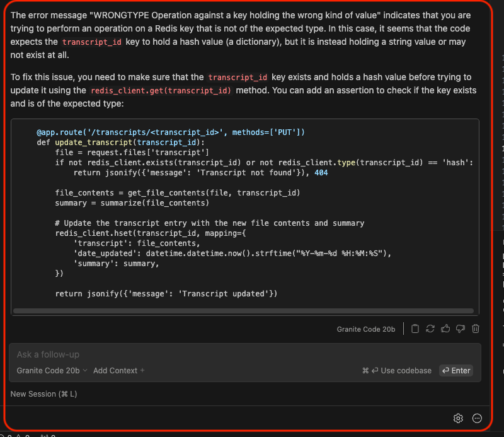Viewport: 504px width, 437px height.
Task: Start a New Session
Action: click(x=43, y=394)
